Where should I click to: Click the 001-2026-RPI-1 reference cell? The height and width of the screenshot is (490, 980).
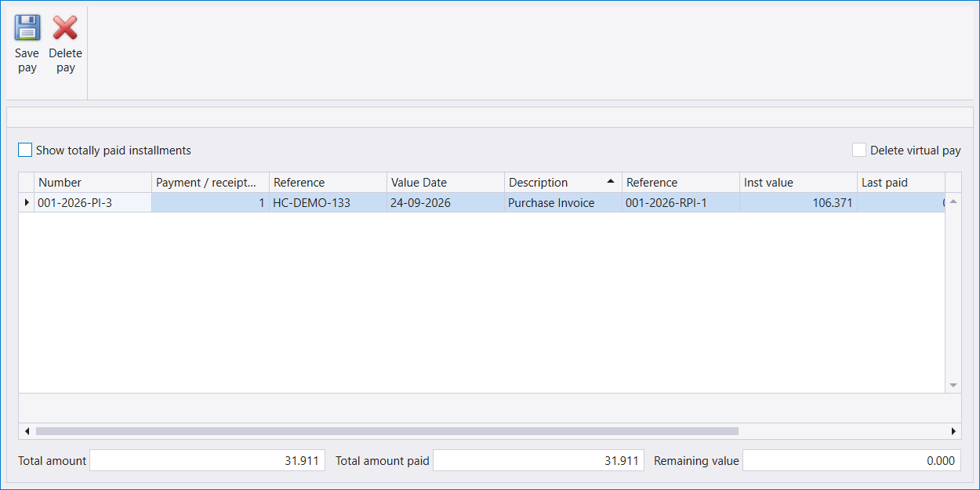(x=681, y=203)
